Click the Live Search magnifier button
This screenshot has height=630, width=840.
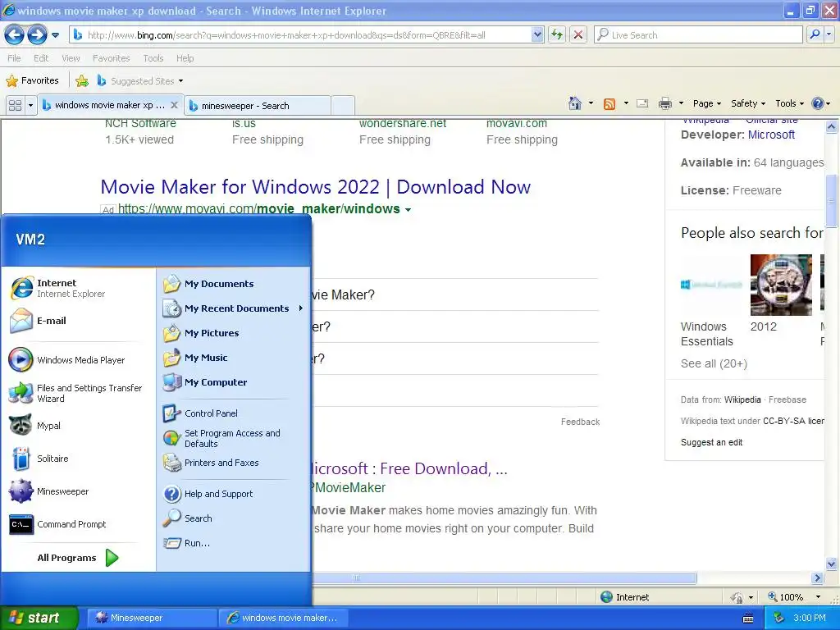(x=815, y=34)
